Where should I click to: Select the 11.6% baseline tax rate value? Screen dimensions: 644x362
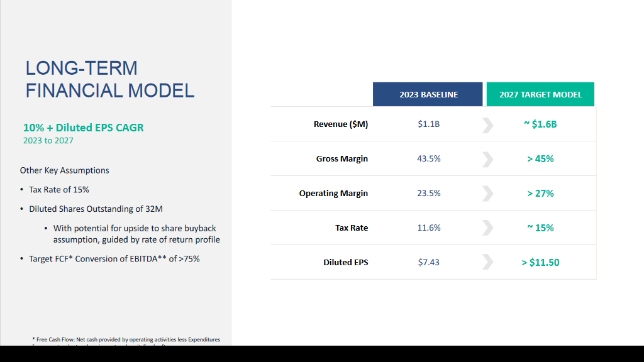428,228
